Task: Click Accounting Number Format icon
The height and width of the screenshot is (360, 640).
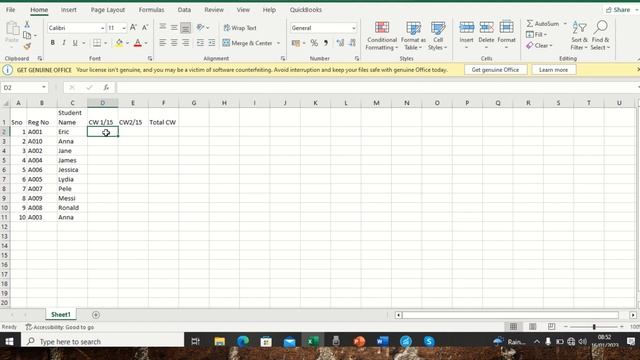Action: 296,43
